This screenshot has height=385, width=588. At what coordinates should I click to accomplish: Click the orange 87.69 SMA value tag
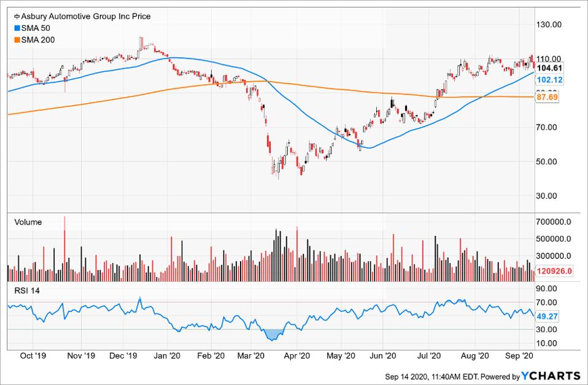click(547, 97)
